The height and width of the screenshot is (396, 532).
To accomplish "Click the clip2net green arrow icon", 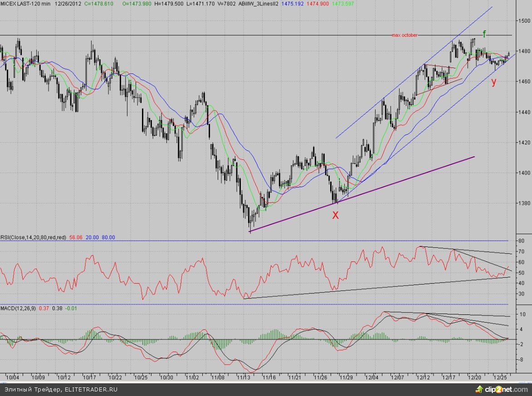I will click(x=479, y=389).
